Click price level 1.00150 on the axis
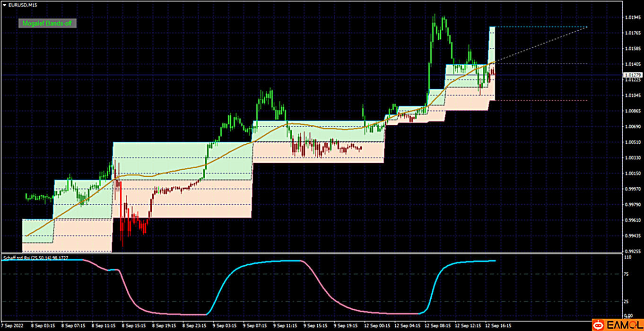 (632, 173)
